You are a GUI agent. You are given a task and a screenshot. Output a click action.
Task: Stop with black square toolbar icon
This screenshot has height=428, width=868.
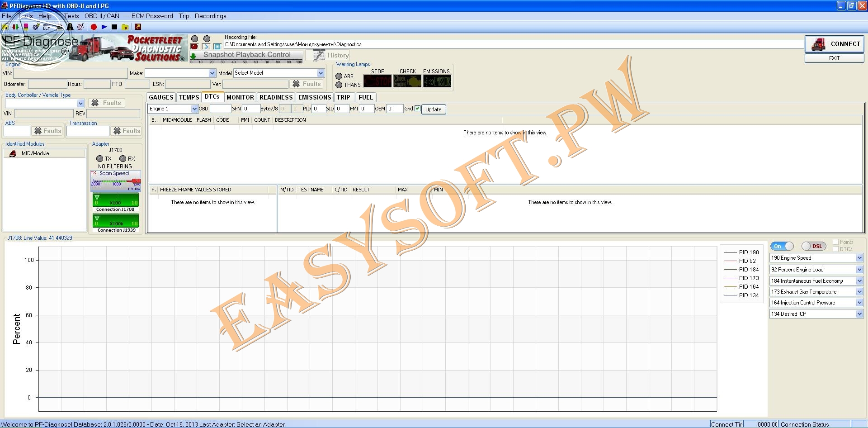tap(114, 27)
